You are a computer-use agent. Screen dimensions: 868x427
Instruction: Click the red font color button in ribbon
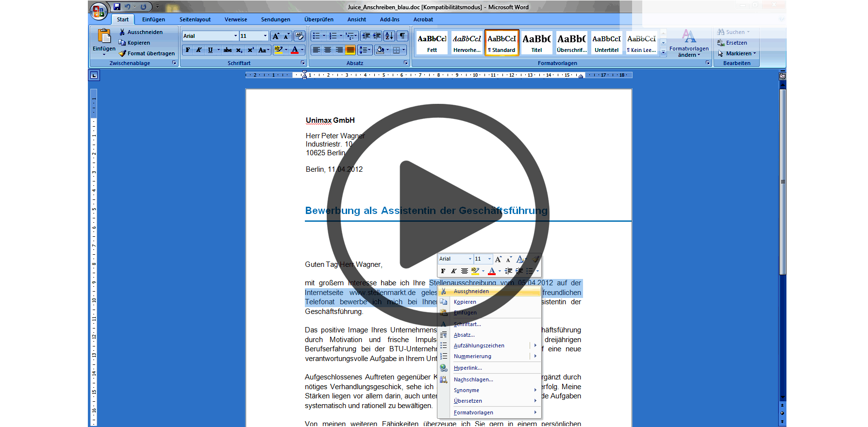point(295,50)
